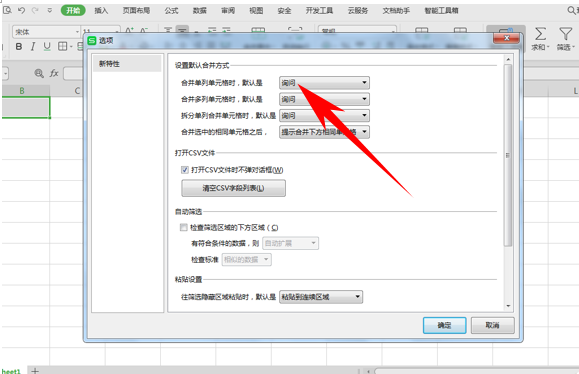The image size is (579, 374).
Task: Click the AutoSum sigma icon
Action: pos(540,34)
